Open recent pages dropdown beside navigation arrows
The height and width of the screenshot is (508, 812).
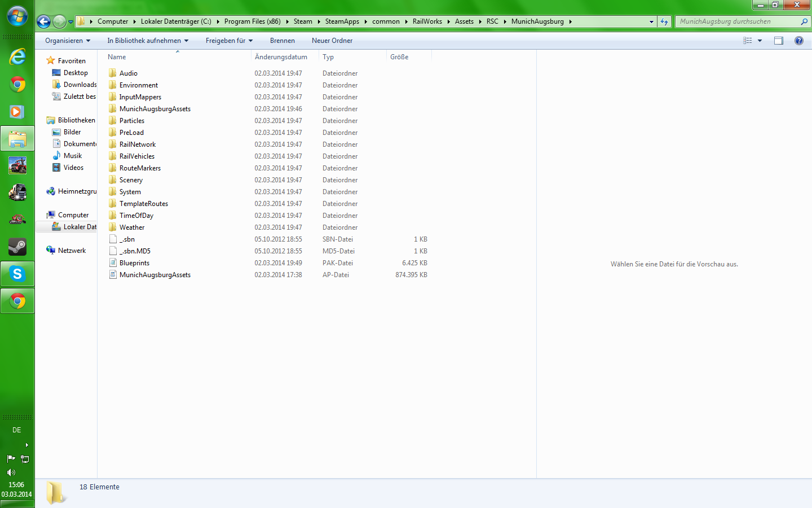coord(70,22)
